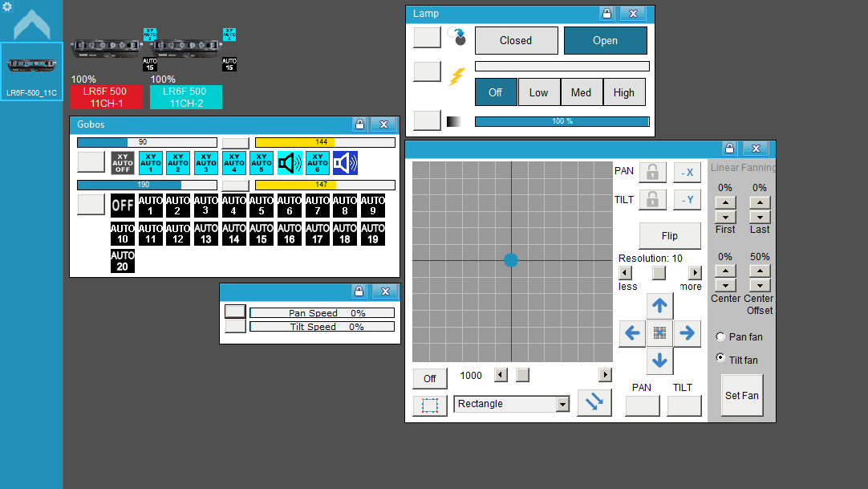Click the Set Fan button
This screenshot has width=868, height=489.
[x=742, y=395]
